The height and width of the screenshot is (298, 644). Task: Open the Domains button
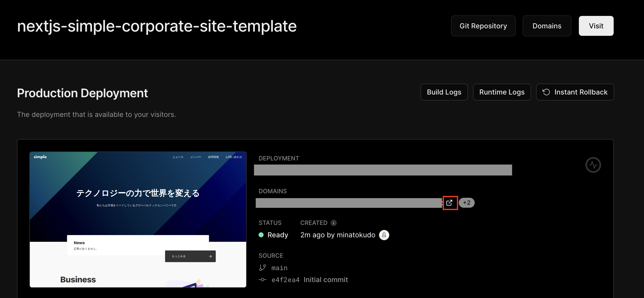pyautogui.click(x=547, y=26)
